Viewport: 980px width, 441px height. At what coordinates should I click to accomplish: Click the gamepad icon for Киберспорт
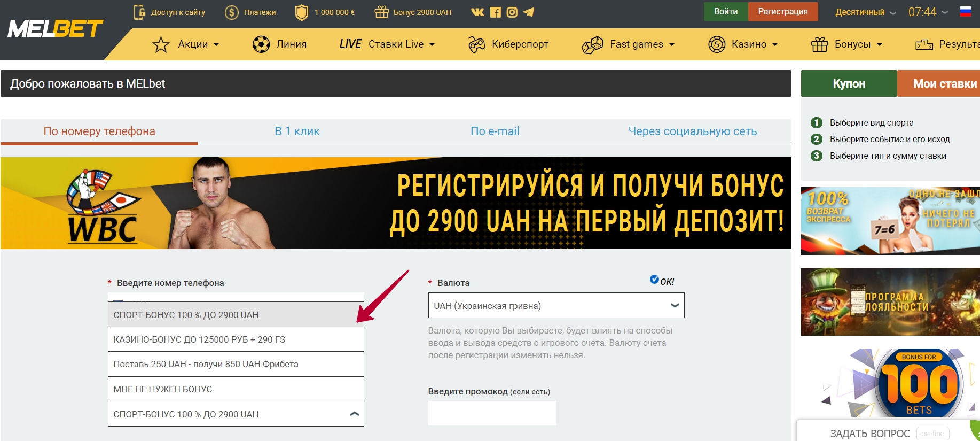point(476,44)
